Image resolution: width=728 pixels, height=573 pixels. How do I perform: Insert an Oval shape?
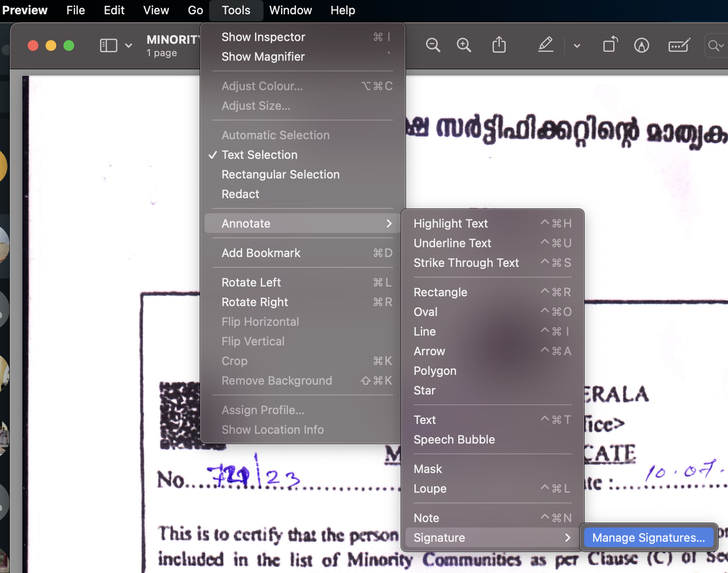492,312
